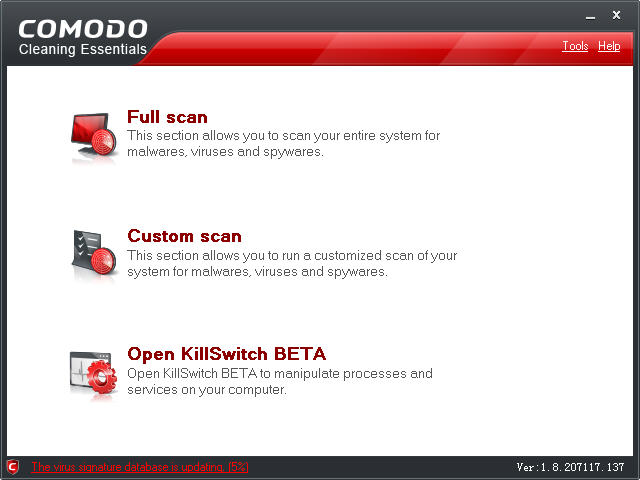Click the COMODO logo in the header
640x480 pixels.
(83, 27)
